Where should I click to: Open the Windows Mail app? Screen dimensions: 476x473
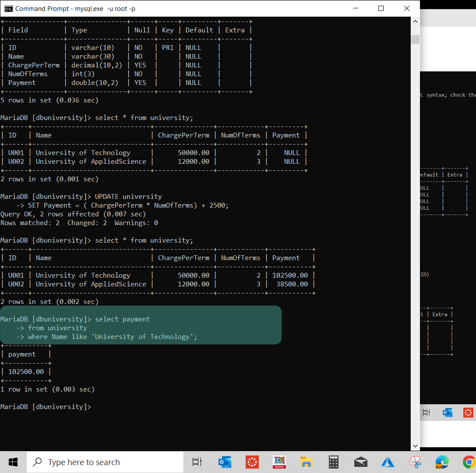(x=360, y=462)
